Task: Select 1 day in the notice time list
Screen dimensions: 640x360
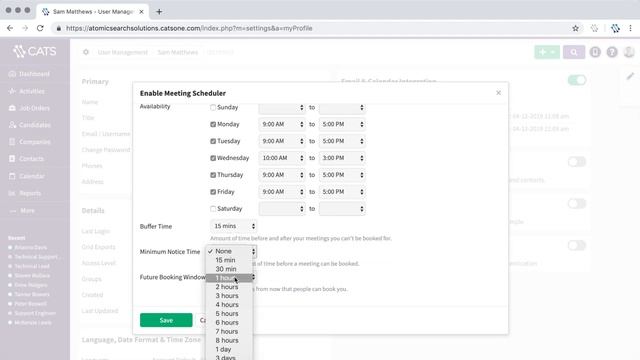Action: point(229,349)
